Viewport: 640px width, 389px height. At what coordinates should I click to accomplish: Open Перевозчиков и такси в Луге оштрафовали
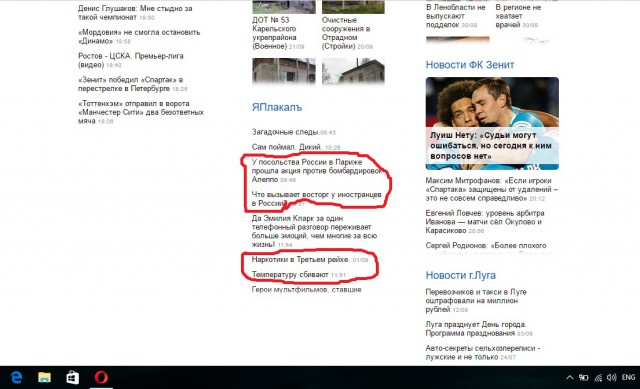[x=476, y=300]
